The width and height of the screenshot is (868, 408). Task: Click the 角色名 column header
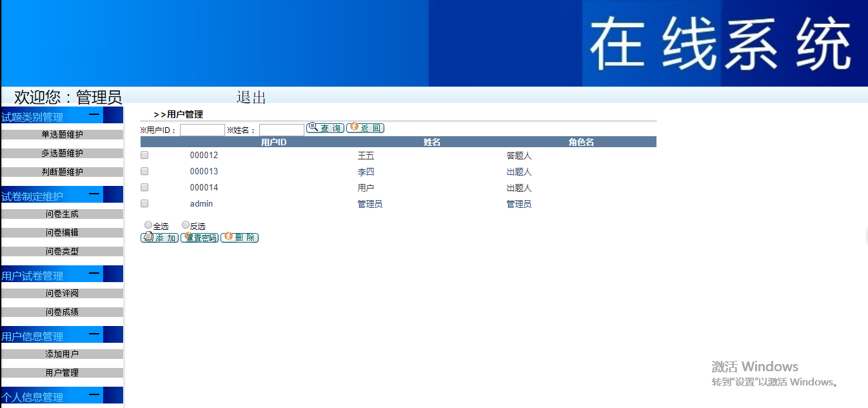(x=581, y=142)
